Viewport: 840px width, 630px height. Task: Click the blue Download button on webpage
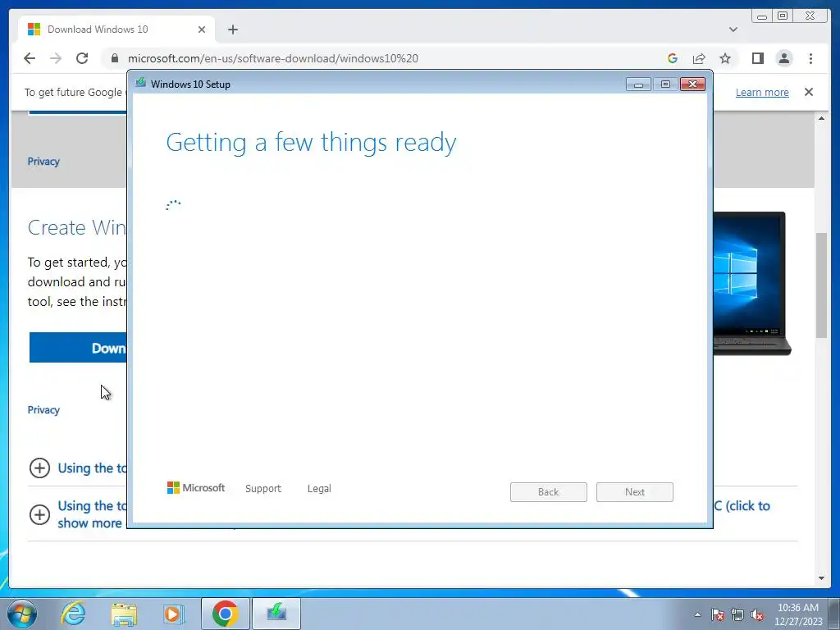tap(78, 347)
